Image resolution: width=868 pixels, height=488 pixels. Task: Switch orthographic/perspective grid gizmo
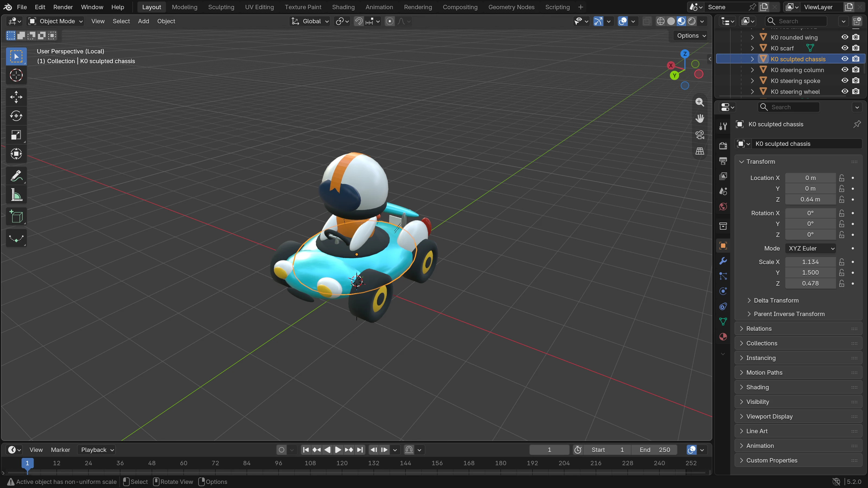700,151
